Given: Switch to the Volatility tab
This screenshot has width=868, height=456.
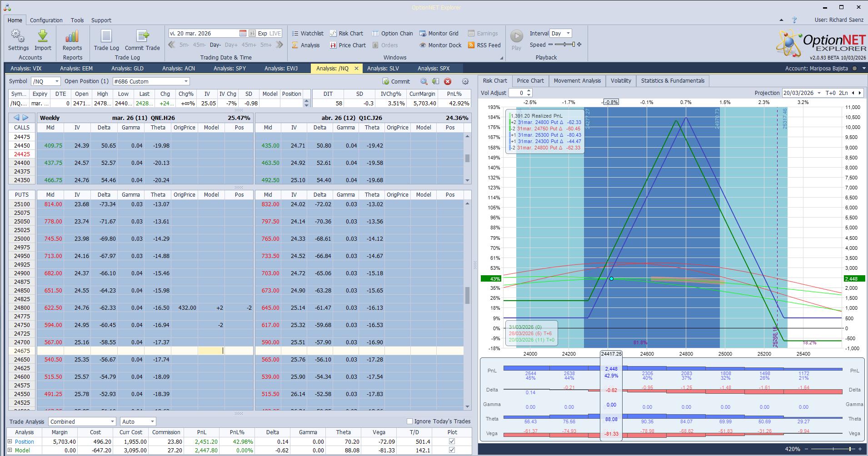Looking at the screenshot, I should point(621,81).
